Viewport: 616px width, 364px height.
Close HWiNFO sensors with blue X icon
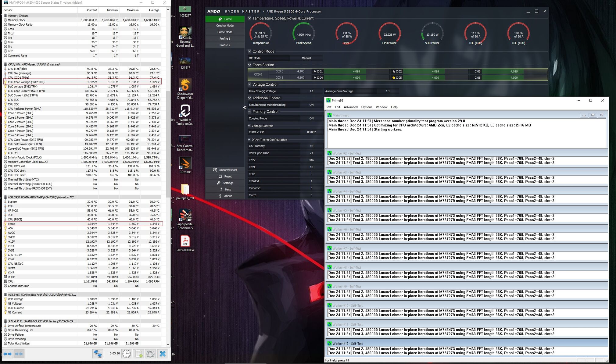pyautogui.click(x=163, y=354)
